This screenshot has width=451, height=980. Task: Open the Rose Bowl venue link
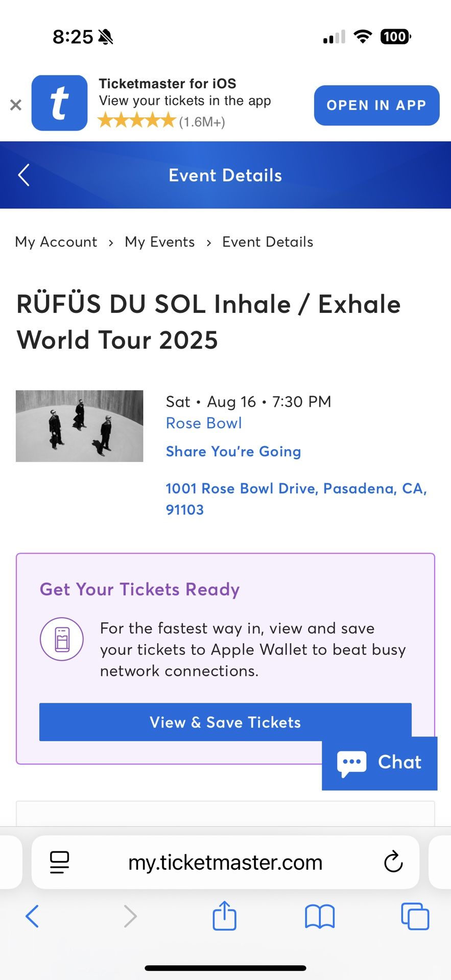point(204,423)
